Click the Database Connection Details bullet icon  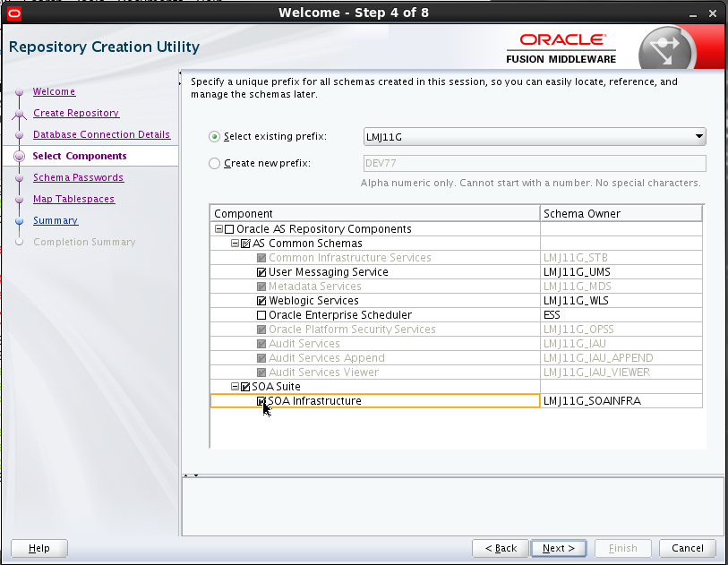[19, 135]
